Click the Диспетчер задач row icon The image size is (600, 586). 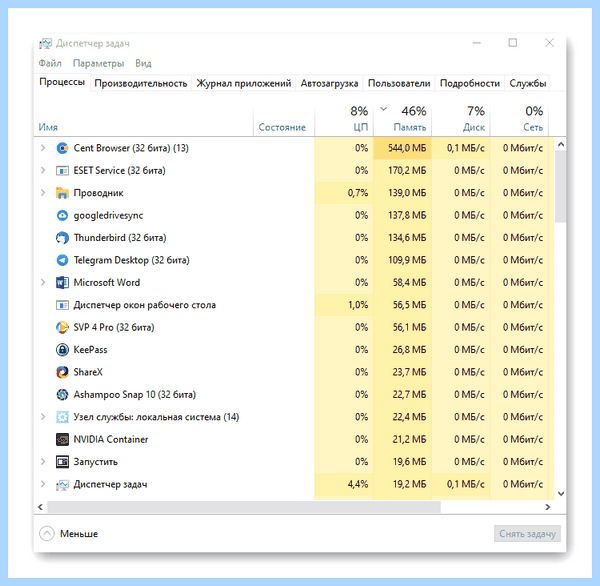click(62, 485)
